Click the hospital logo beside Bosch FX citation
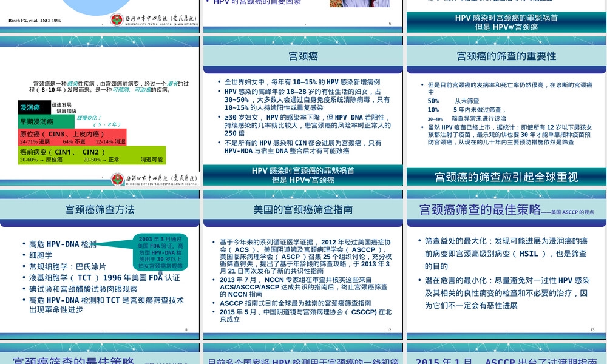Image resolution: width=607 pixels, height=364 pixels. pos(154,19)
